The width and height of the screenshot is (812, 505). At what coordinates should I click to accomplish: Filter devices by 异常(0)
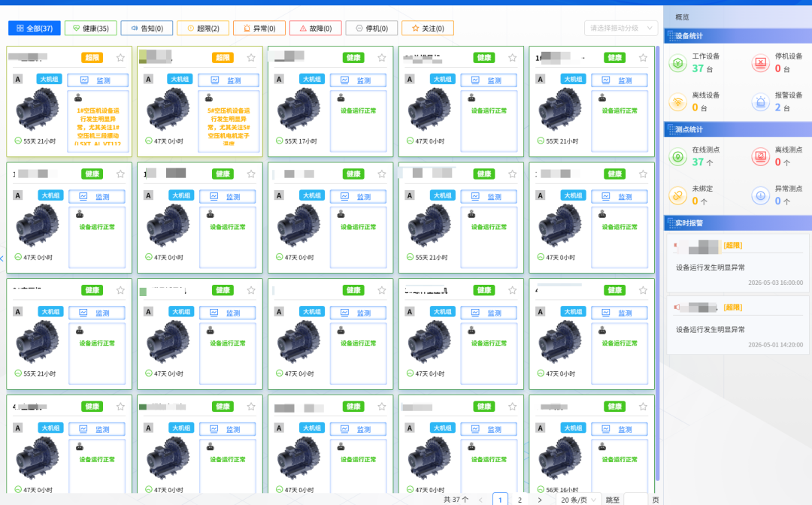click(259, 28)
